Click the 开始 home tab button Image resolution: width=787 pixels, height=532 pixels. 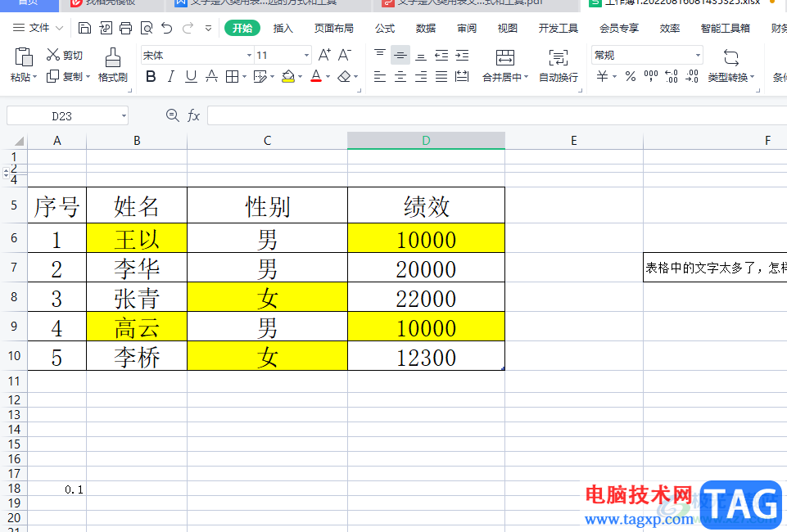[x=242, y=28]
